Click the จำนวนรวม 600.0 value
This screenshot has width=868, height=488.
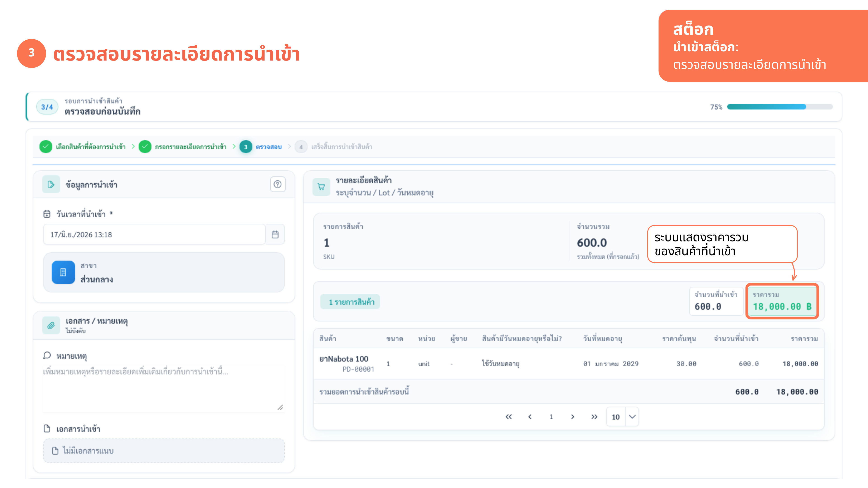pyautogui.click(x=592, y=242)
